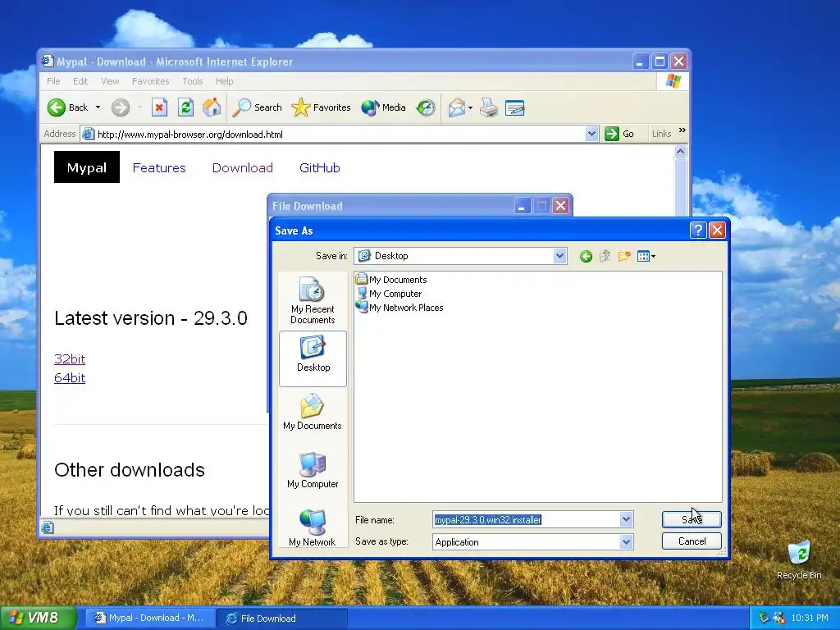Open Media pane in IE toolbar
The height and width of the screenshot is (630, 840).
(x=384, y=107)
